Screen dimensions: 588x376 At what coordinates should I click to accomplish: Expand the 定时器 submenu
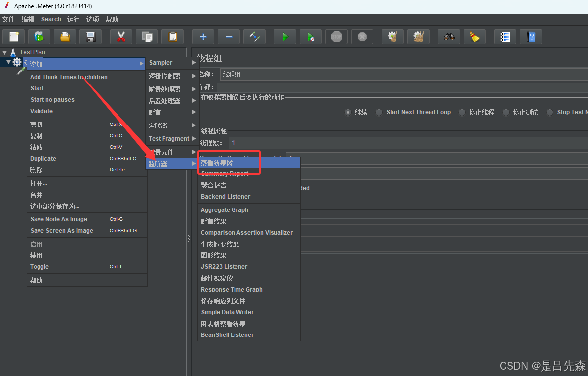pos(172,125)
